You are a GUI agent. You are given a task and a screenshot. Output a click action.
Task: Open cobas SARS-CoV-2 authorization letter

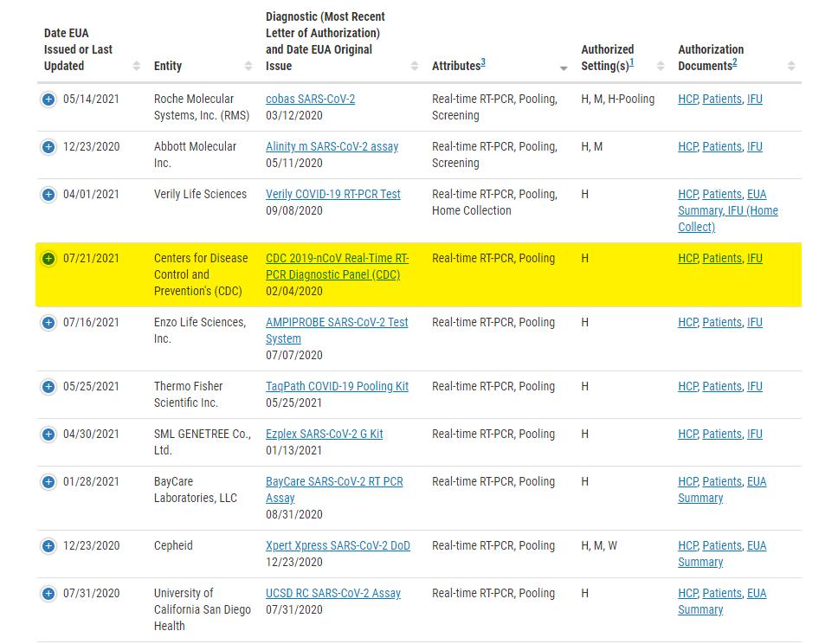click(x=310, y=99)
